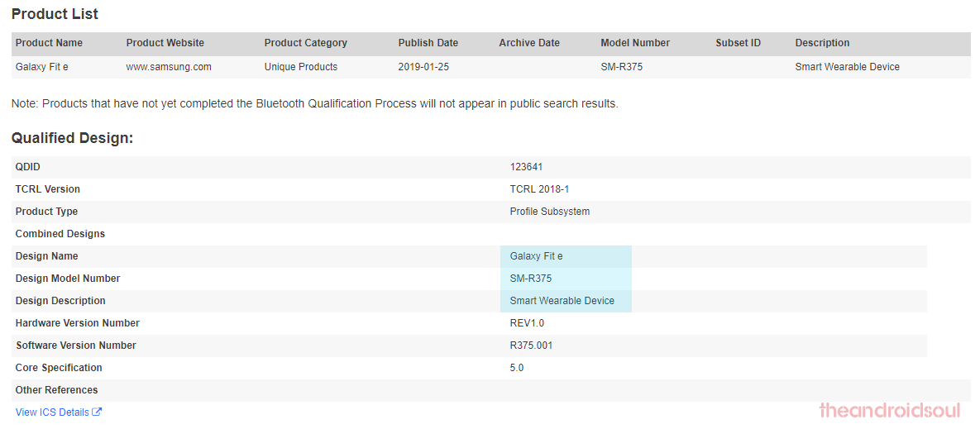Click the Archive Date column header
The height and width of the screenshot is (429, 980).
[x=529, y=43]
